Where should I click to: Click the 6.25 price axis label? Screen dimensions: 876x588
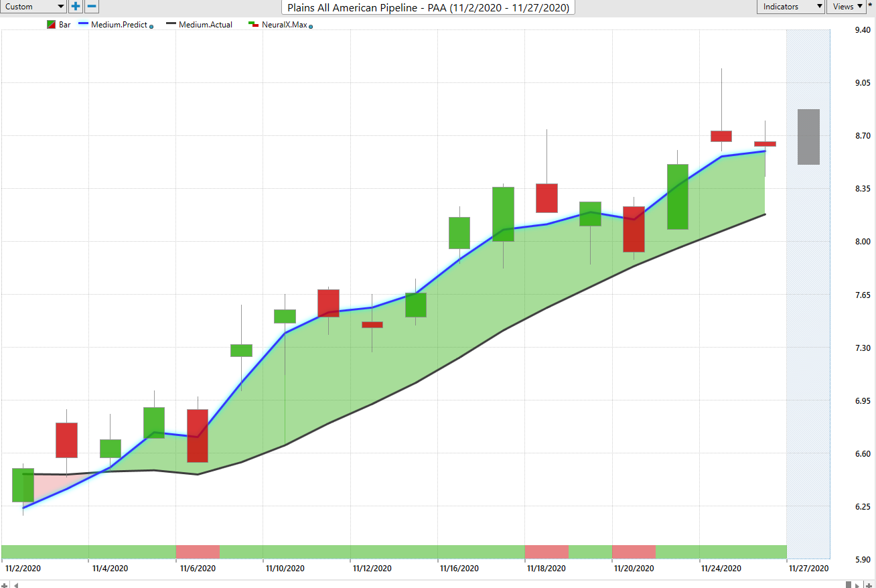pos(863,507)
